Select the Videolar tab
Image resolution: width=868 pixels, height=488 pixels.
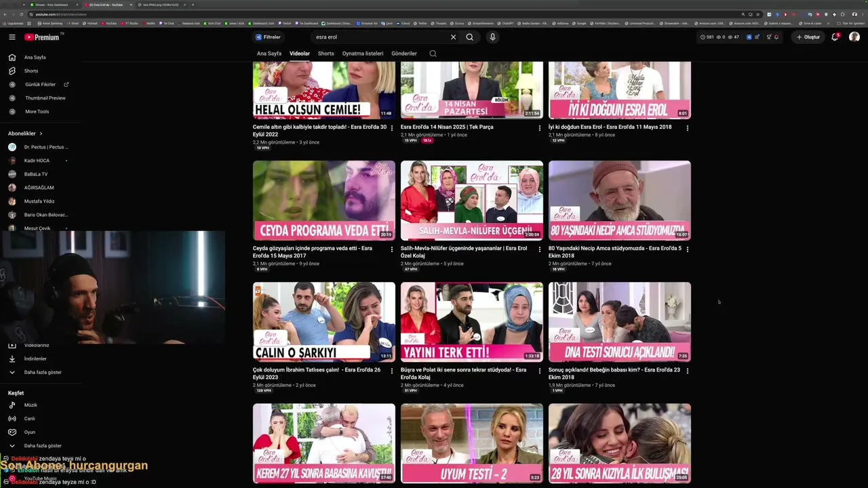pos(300,54)
